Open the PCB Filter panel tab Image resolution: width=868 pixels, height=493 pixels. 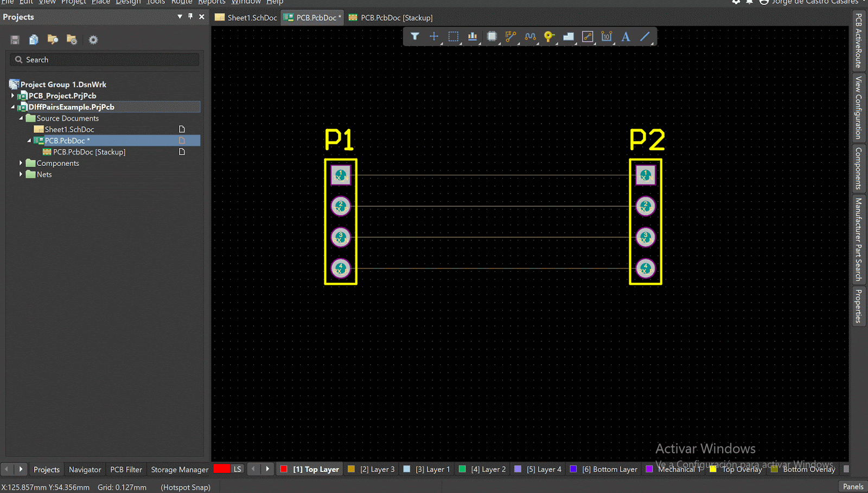click(126, 470)
